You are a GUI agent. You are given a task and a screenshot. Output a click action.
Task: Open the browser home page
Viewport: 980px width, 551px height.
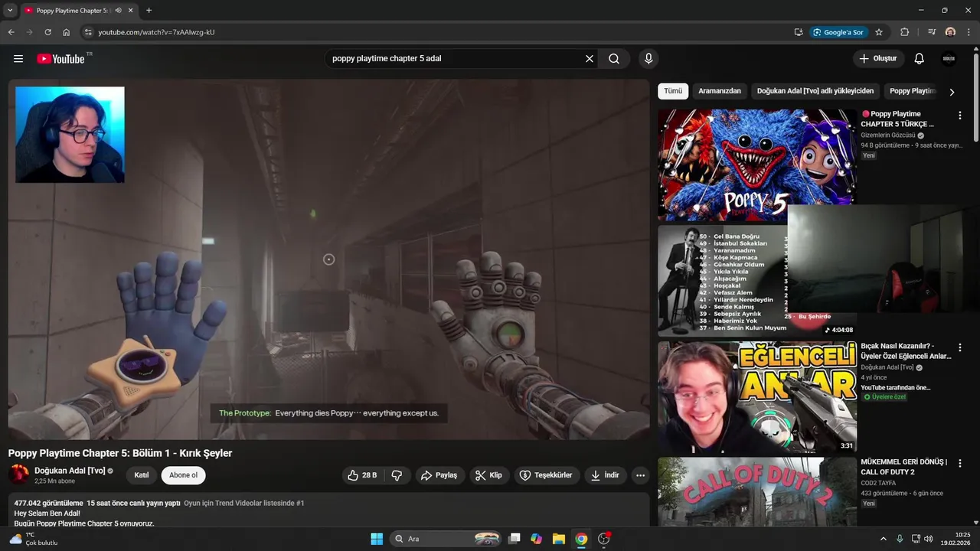click(67, 32)
